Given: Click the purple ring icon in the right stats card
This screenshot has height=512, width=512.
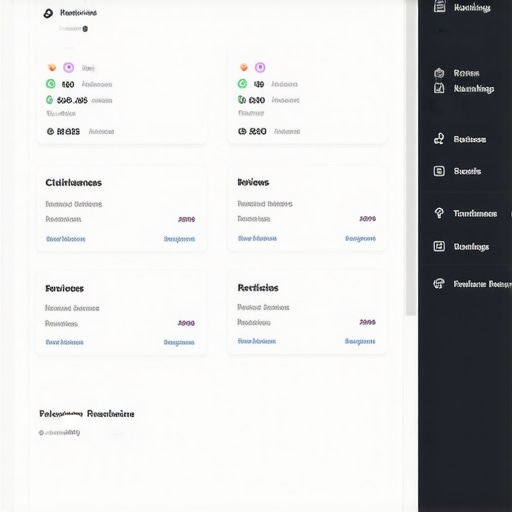Looking at the screenshot, I should click(x=260, y=67).
